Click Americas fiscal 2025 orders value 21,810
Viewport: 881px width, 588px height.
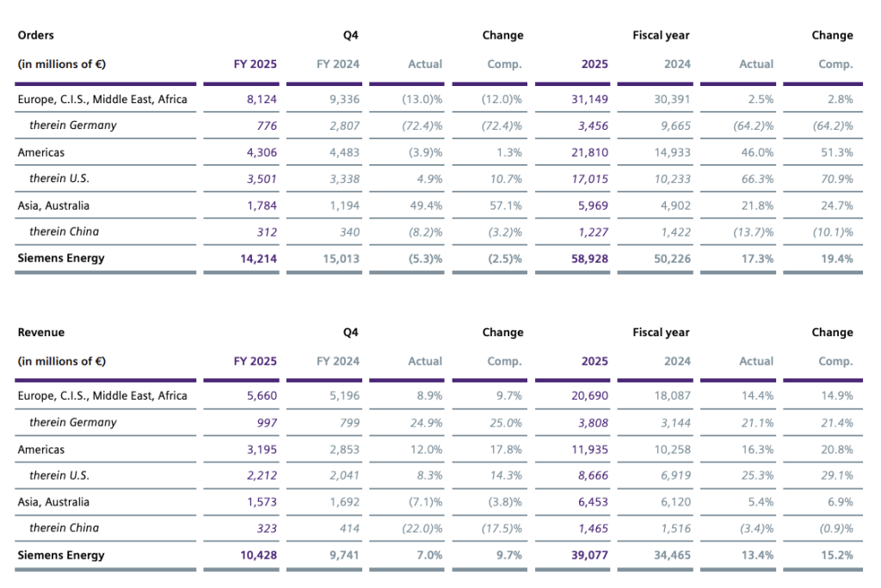(589, 152)
